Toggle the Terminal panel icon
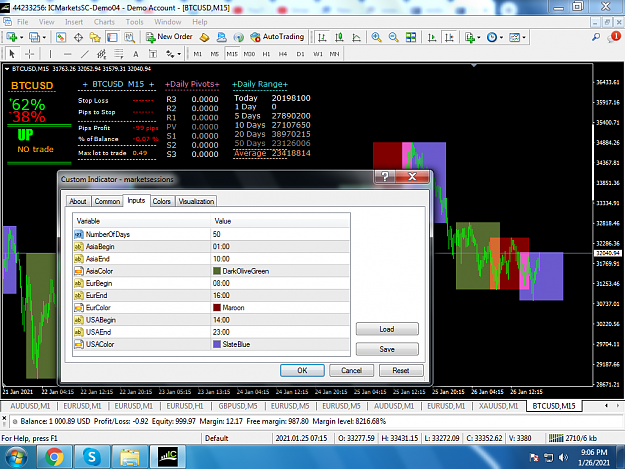This screenshot has width=625, height=469. pyautogui.click(x=112, y=37)
